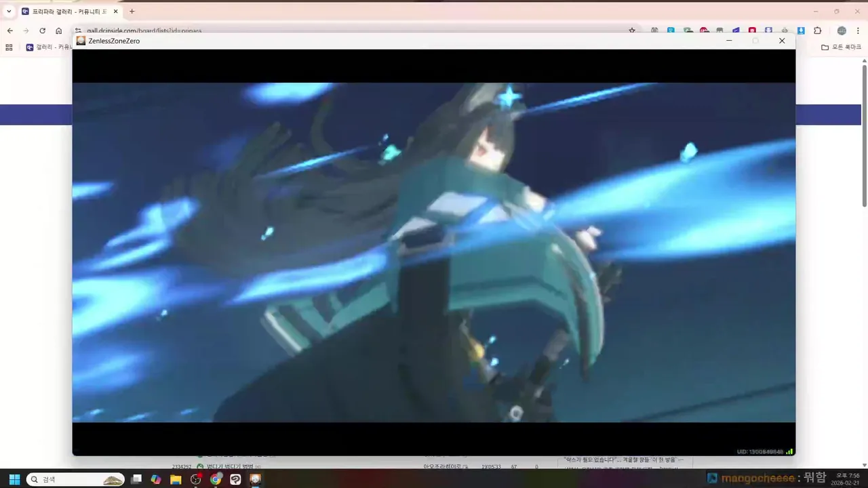Click the ZenlessZoneZero title bar text
The width and height of the screenshot is (868, 488).
pos(114,41)
